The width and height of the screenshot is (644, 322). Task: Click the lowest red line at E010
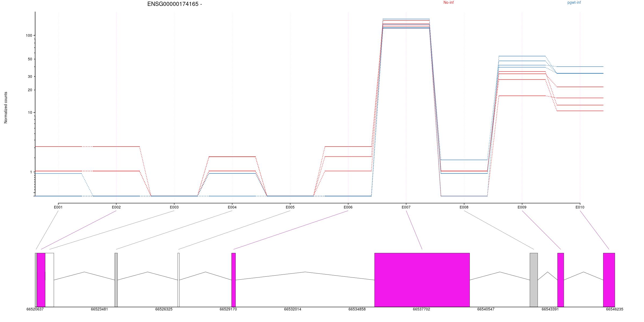580,111
